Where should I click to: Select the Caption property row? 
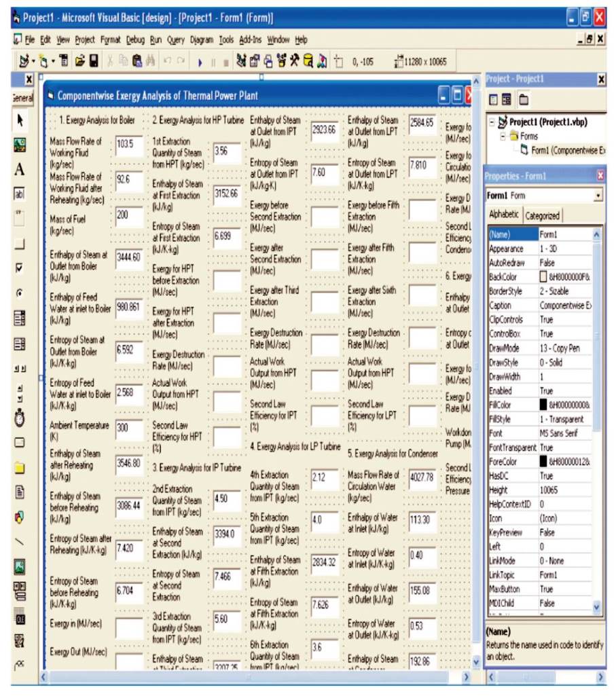click(x=540, y=306)
